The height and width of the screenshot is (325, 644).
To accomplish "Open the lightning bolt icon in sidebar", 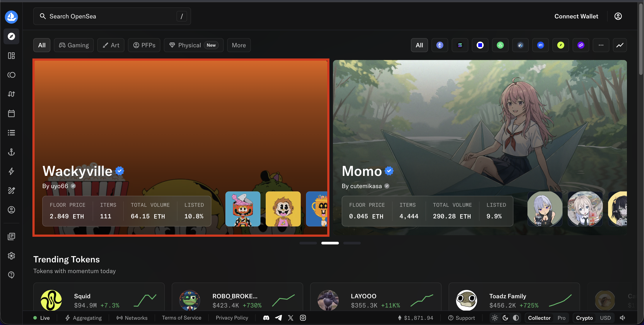I will [11, 171].
